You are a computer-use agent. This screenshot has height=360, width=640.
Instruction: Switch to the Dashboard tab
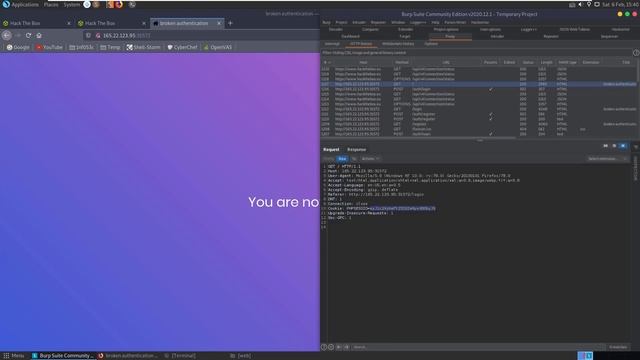(x=350, y=36)
